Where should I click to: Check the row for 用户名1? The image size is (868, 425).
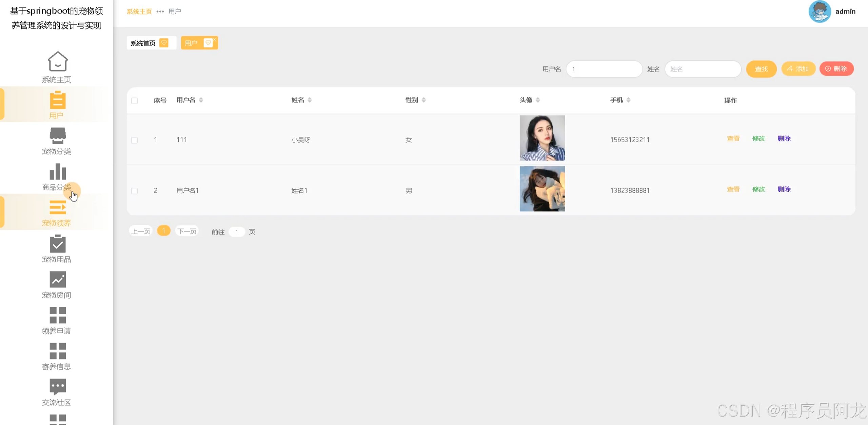click(134, 191)
